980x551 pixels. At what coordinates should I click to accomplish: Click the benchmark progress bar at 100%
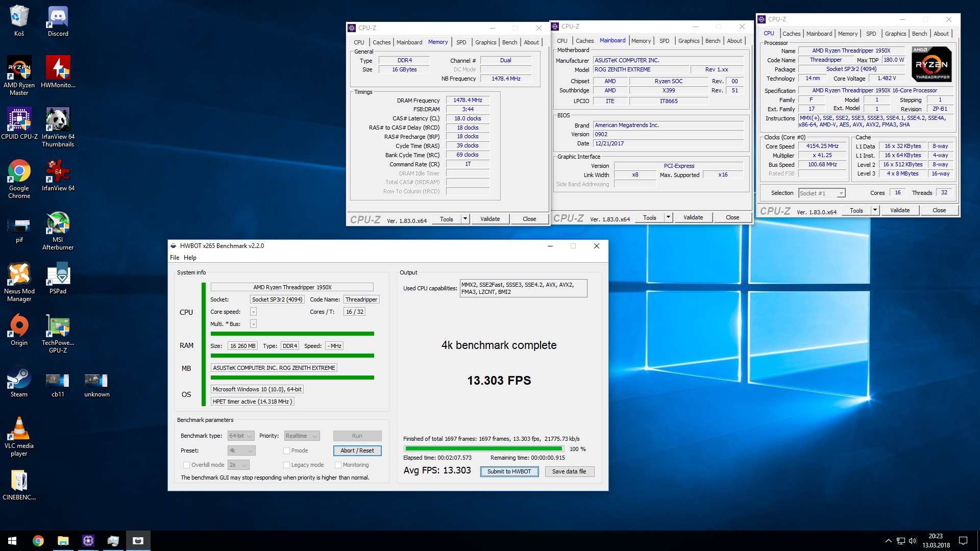pos(483,449)
